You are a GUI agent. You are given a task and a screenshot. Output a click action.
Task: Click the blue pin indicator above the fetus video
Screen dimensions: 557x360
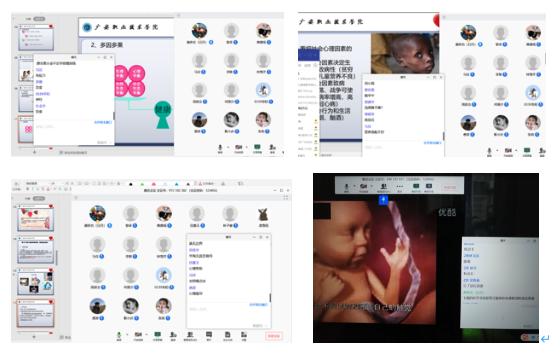(x=383, y=200)
